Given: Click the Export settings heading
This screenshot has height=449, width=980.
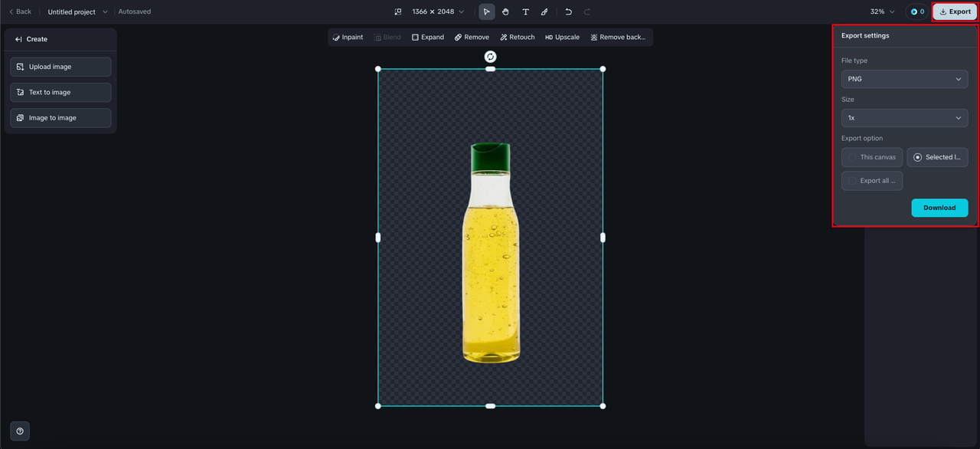Looking at the screenshot, I should point(865,36).
